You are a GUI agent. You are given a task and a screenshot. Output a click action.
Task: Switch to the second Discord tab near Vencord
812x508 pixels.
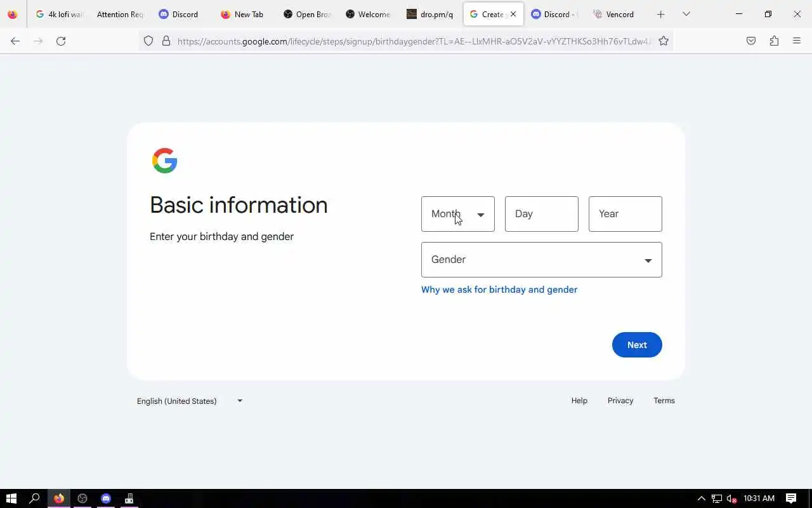pos(554,14)
